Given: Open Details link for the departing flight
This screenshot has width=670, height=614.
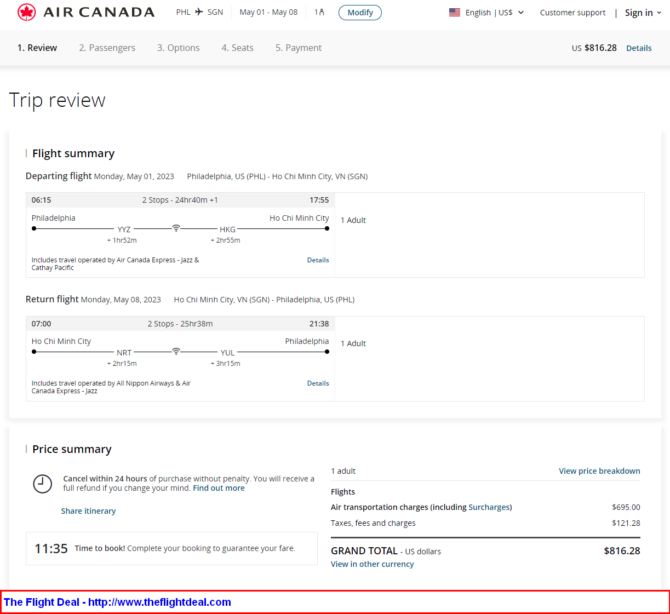Looking at the screenshot, I should click(318, 260).
